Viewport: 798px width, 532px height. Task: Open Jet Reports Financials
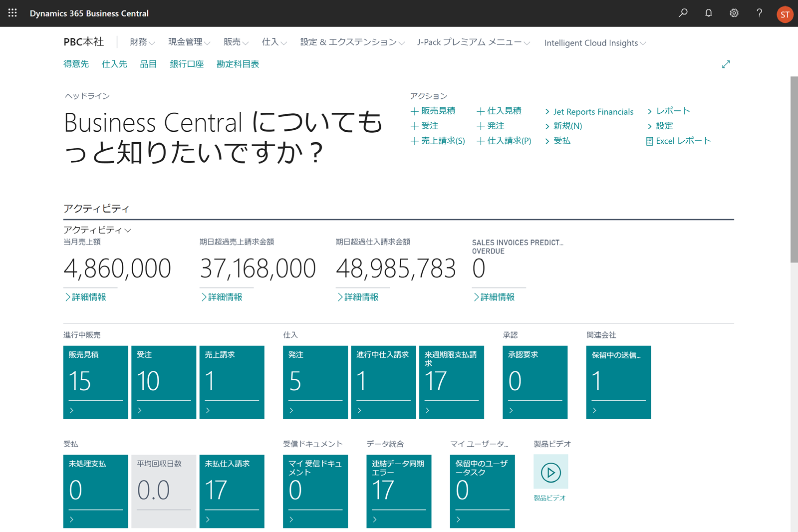[589, 112]
